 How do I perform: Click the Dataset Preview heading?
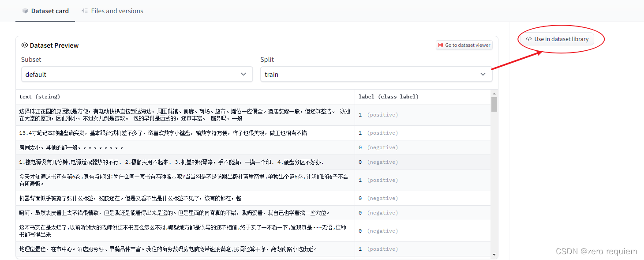coord(54,45)
